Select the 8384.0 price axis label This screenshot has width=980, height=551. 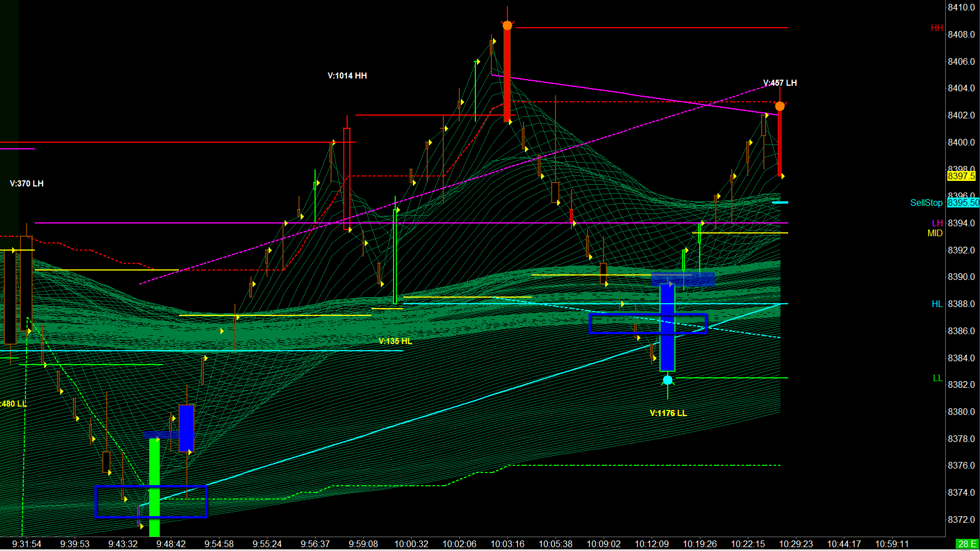(962, 358)
